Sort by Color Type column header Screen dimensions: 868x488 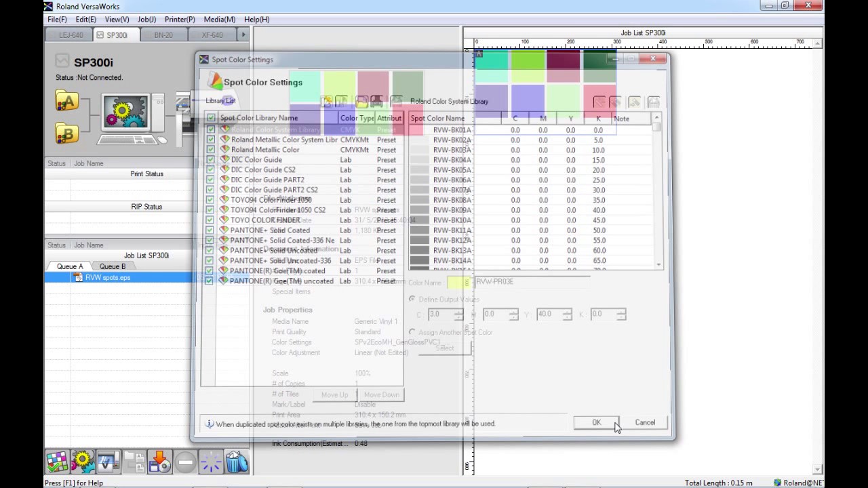(357, 118)
